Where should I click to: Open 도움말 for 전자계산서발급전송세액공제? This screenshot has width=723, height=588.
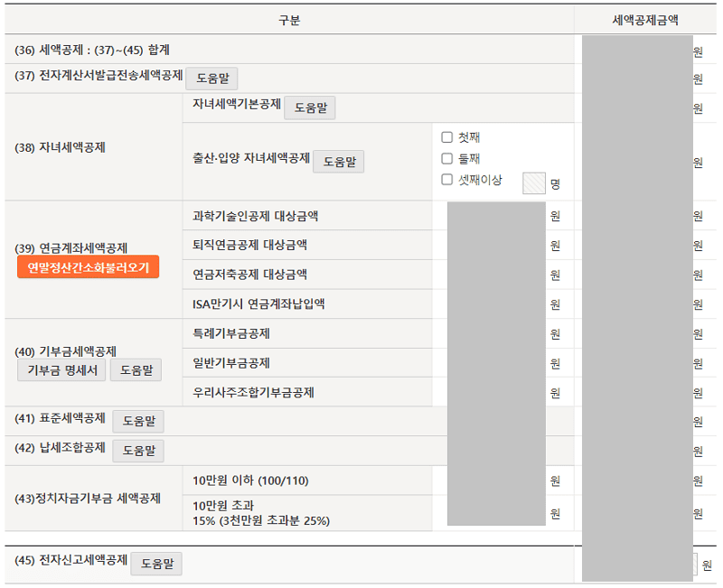[x=211, y=79]
